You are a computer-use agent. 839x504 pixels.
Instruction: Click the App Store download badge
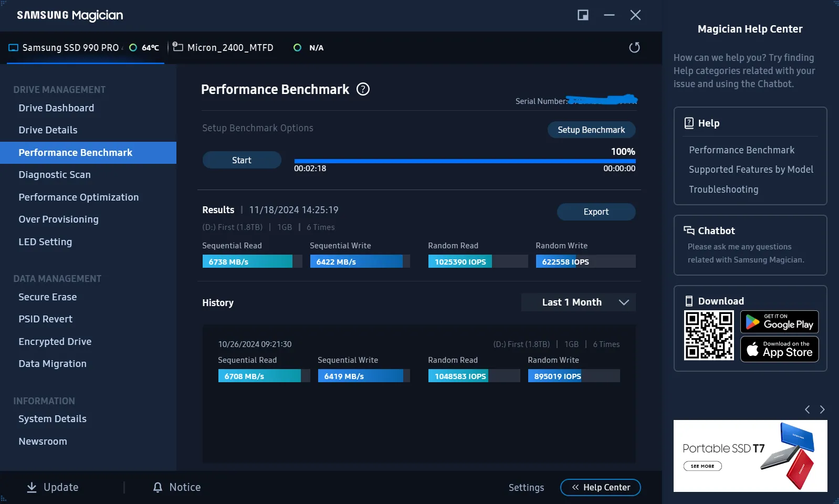click(779, 349)
